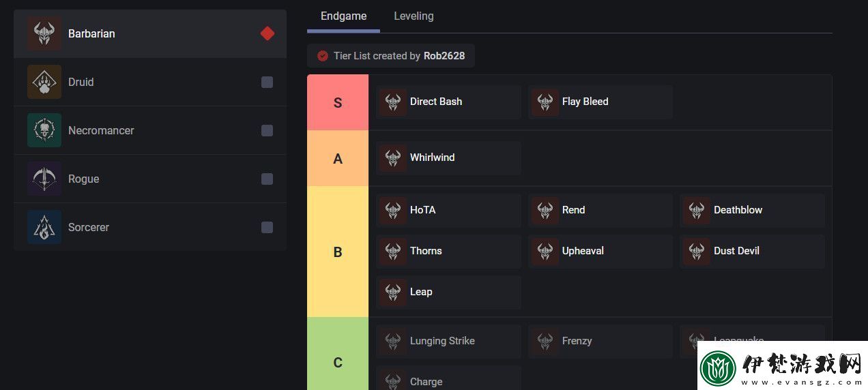868x390 pixels.
Task: Choose the Necromancer skull icon
Action: pyautogui.click(x=44, y=130)
